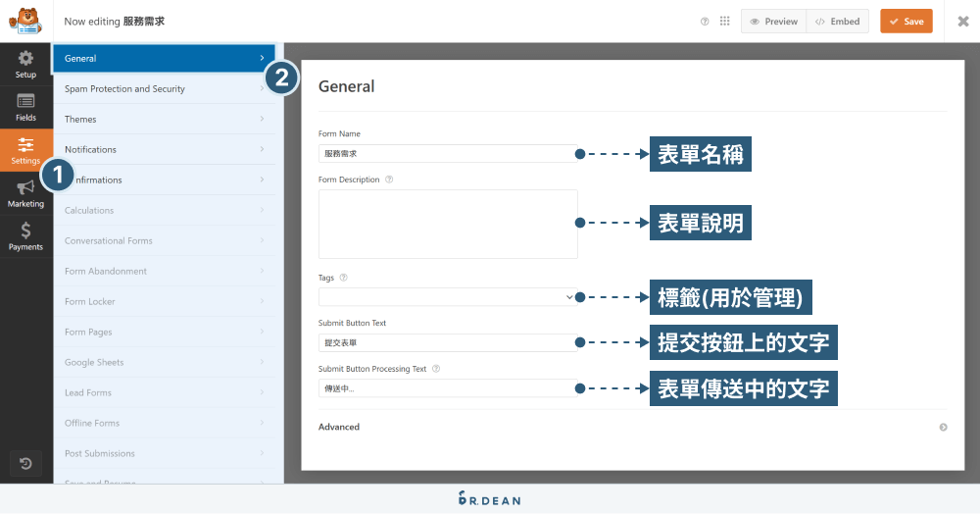Open the Calculations settings section
The image size is (980, 514).
click(165, 210)
